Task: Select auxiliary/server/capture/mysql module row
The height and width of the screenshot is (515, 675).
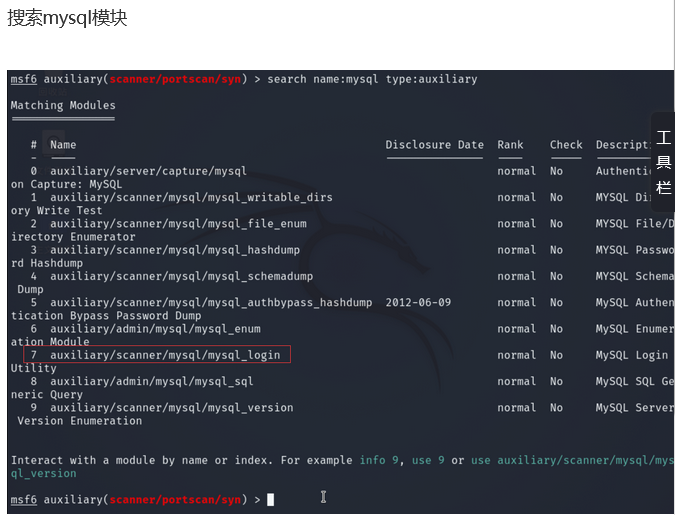Action: pyautogui.click(x=148, y=171)
